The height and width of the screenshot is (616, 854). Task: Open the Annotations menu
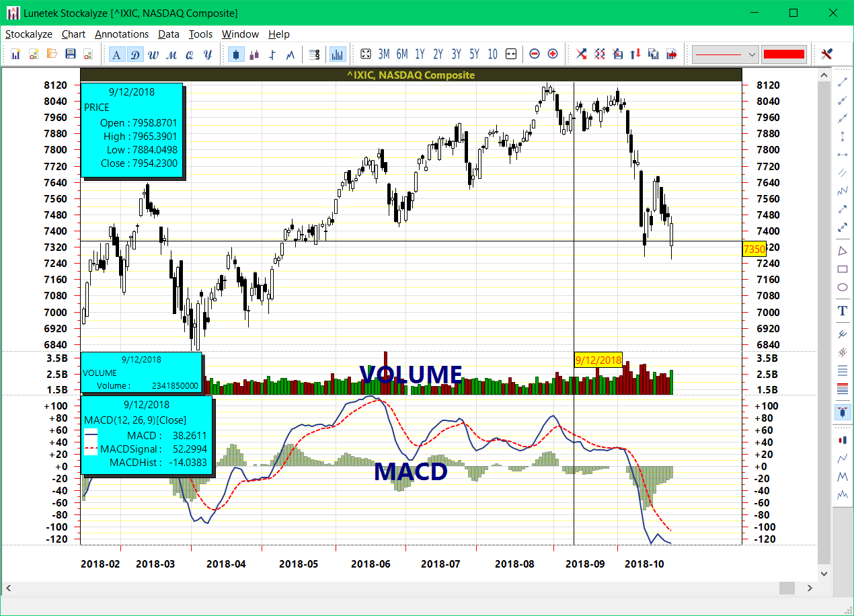[122, 34]
